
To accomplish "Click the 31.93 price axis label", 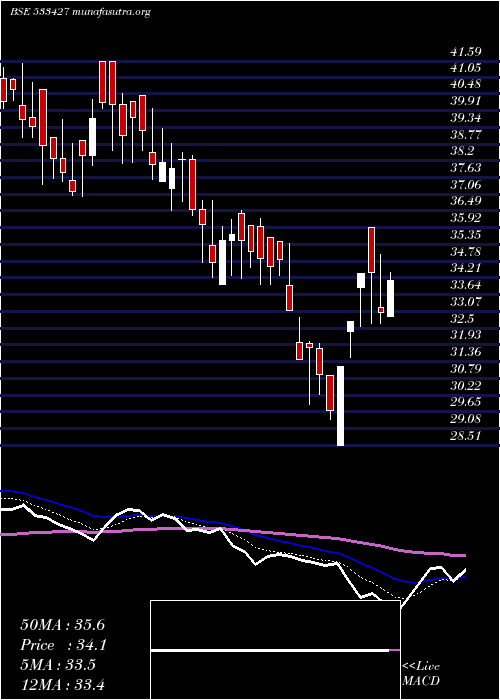I will point(466,336).
